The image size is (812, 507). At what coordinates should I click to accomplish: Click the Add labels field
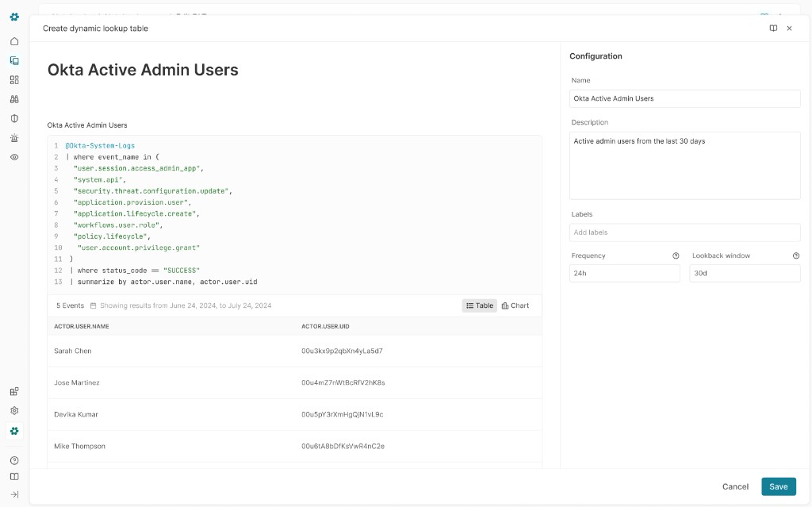[x=684, y=232]
